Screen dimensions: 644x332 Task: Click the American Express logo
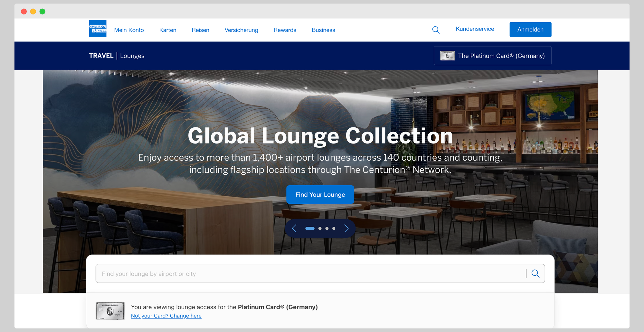click(x=98, y=29)
